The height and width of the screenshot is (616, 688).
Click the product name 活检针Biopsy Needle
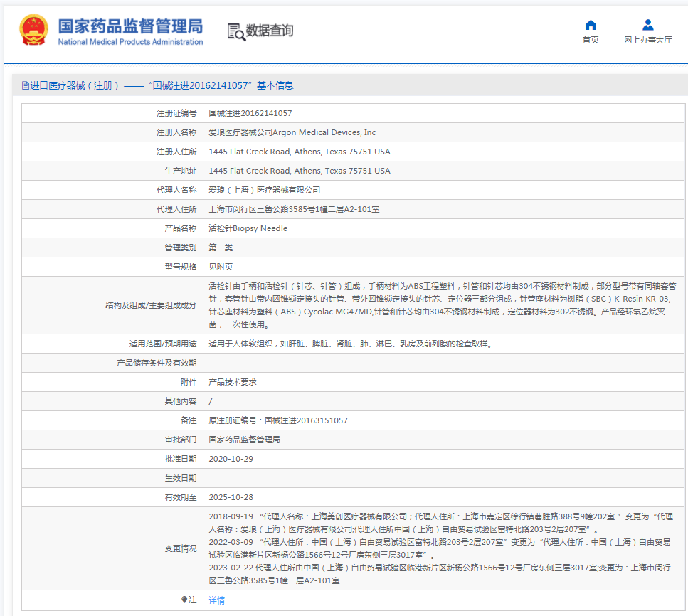[248, 228]
